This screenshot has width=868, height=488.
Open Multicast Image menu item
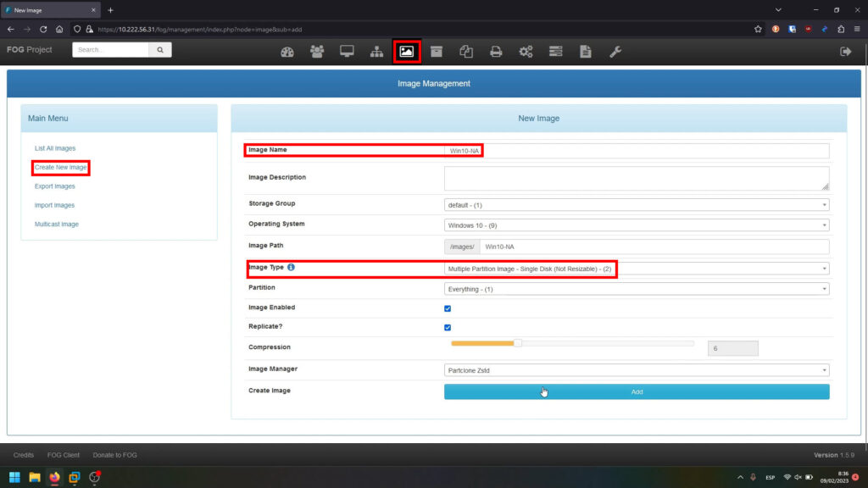pos(57,225)
